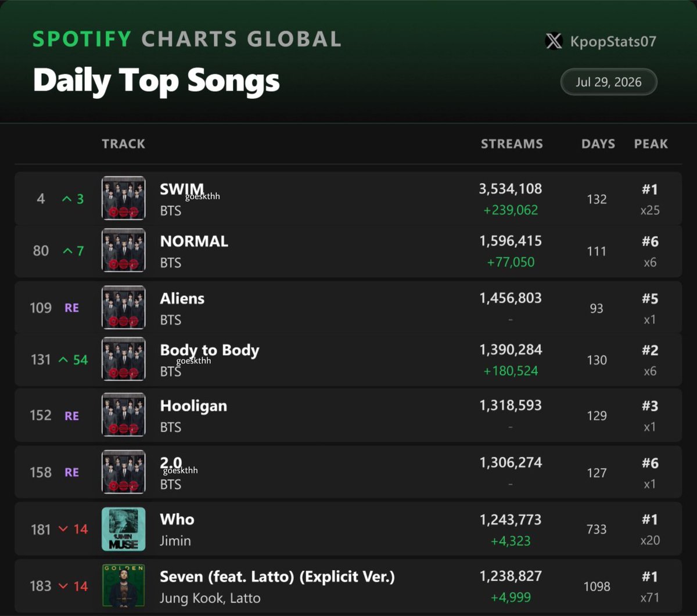The height and width of the screenshot is (616, 697).
Task: Select the Hooligan track title
Action: (x=193, y=406)
